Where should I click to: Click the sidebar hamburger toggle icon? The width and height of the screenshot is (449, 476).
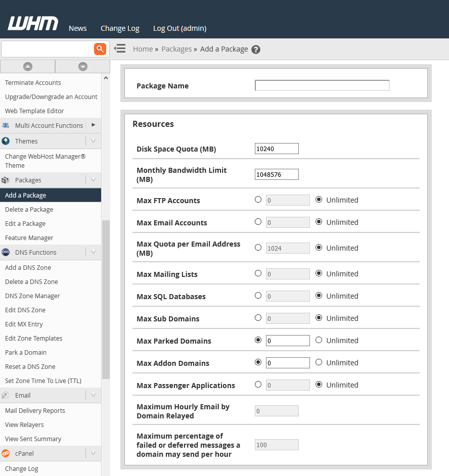(x=119, y=49)
